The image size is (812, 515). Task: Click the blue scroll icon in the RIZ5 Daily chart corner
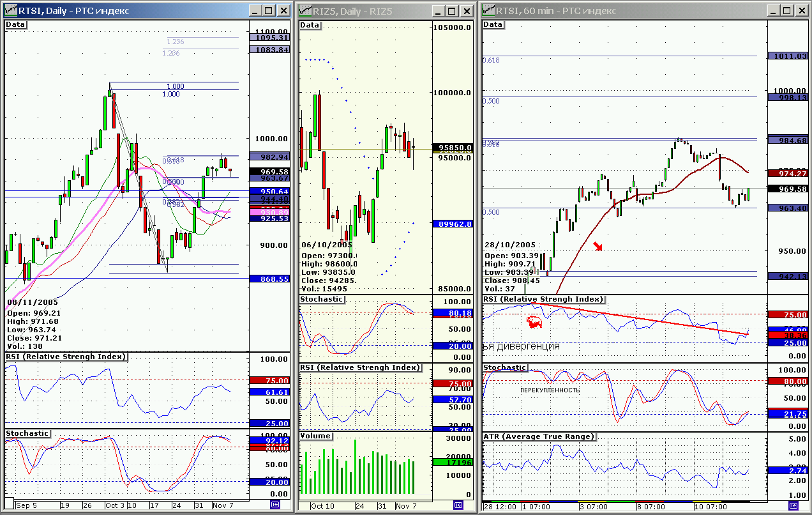[458, 504]
